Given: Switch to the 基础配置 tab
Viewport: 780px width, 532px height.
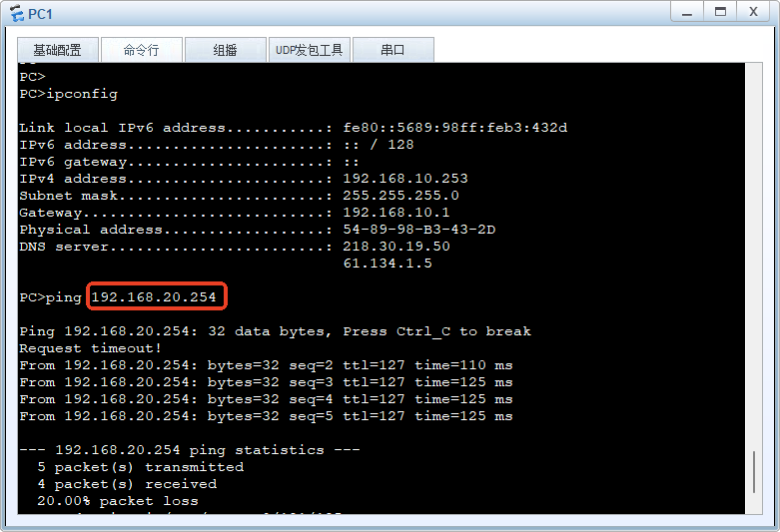Looking at the screenshot, I should pyautogui.click(x=58, y=50).
